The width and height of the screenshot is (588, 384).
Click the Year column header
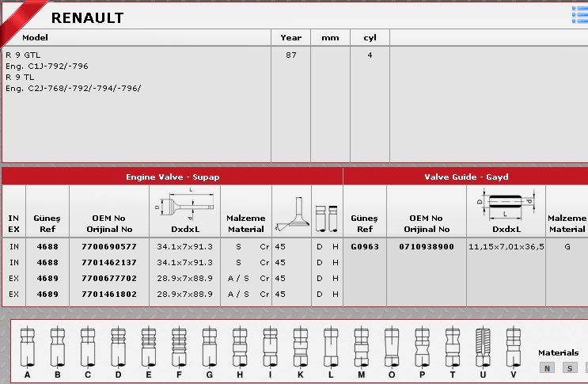[290, 37]
